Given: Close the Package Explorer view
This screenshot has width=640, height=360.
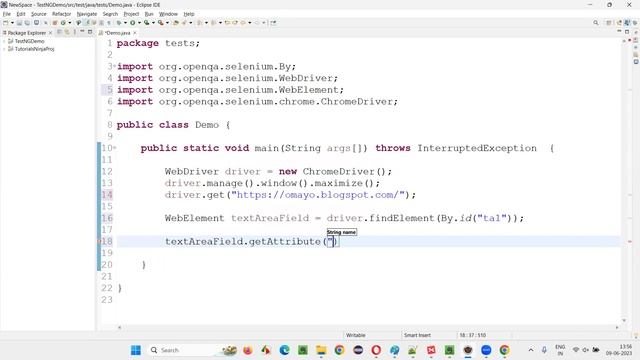Looking at the screenshot, I should coord(51,33).
